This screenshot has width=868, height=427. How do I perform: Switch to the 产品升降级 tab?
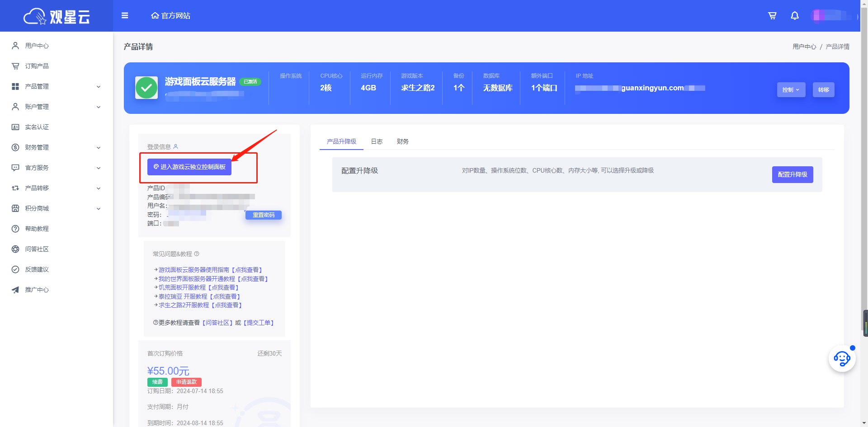point(341,141)
